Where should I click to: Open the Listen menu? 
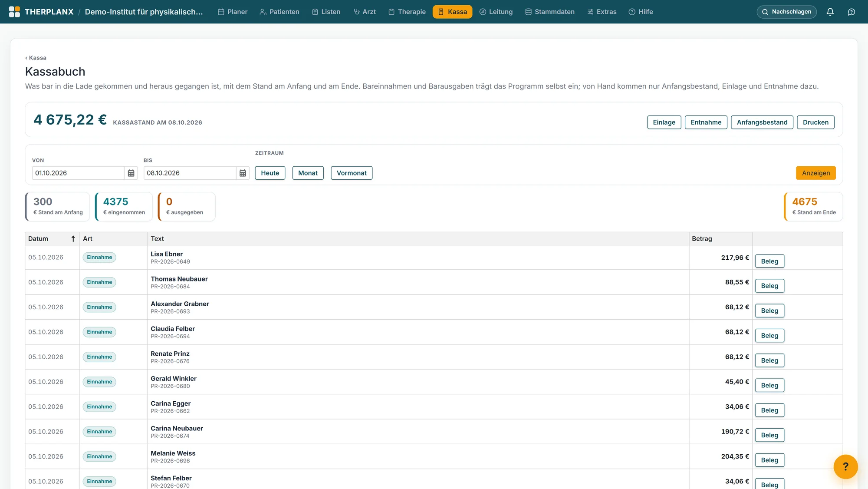click(x=326, y=12)
